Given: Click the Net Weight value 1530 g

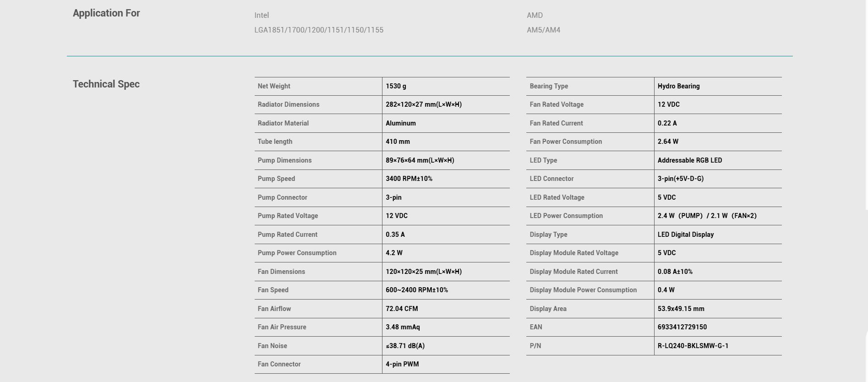Looking at the screenshot, I should tap(396, 86).
